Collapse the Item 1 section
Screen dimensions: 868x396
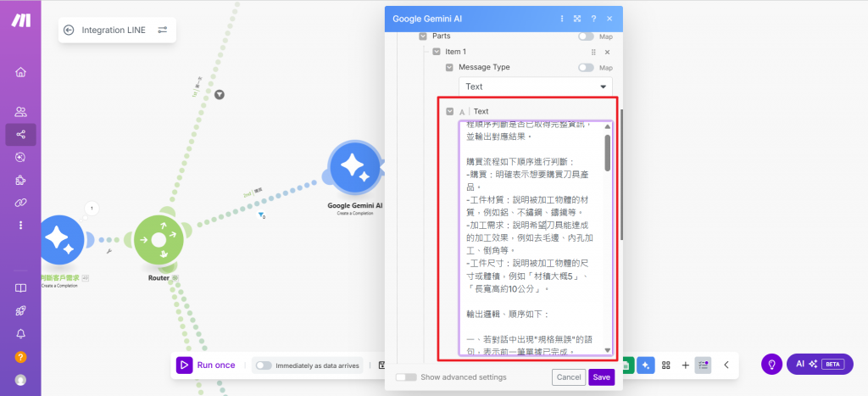(437, 52)
